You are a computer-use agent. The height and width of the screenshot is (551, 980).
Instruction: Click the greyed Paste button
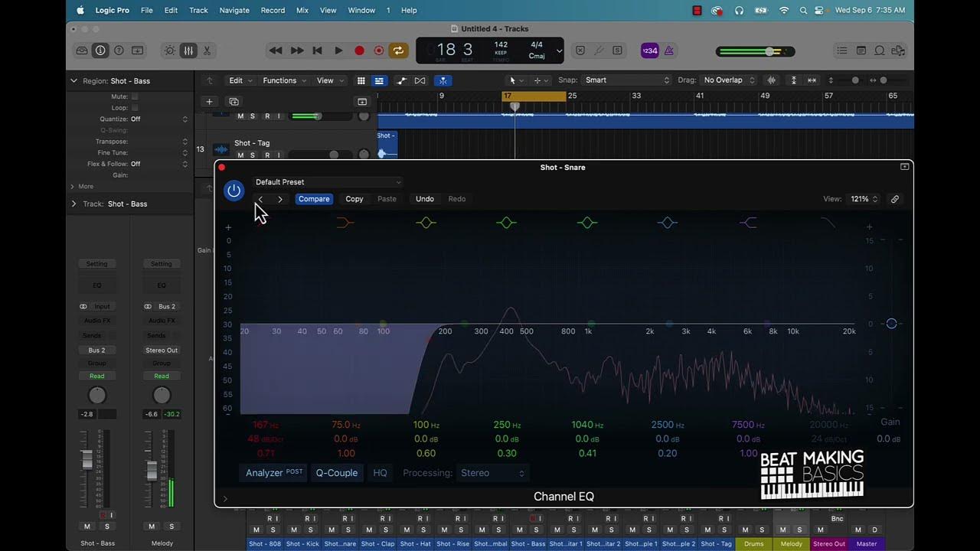coord(387,199)
